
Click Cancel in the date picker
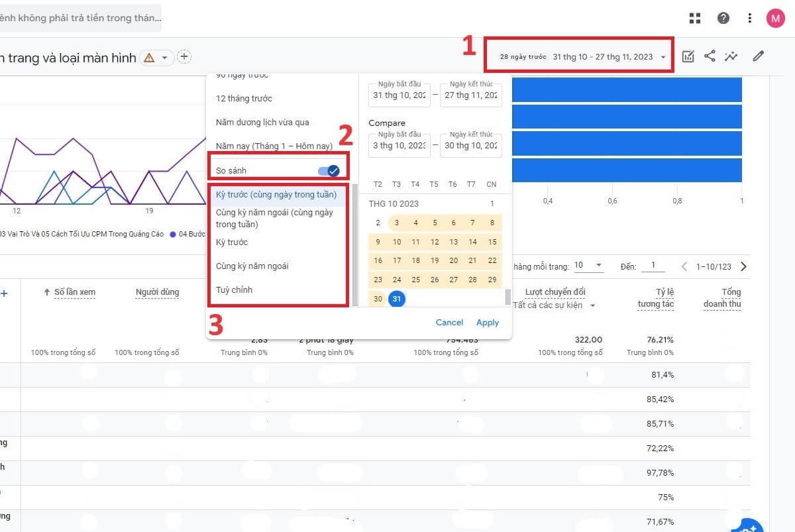(449, 323)
